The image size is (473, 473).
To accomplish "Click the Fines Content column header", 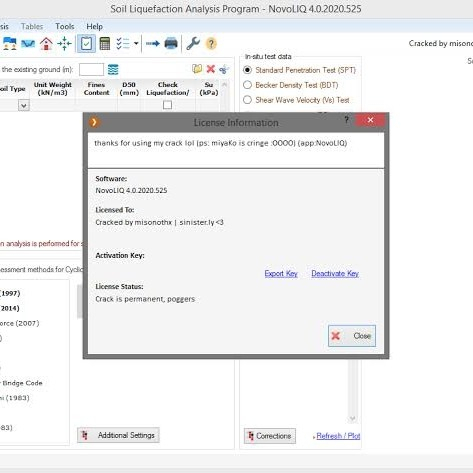I will [x=96, y=89].
